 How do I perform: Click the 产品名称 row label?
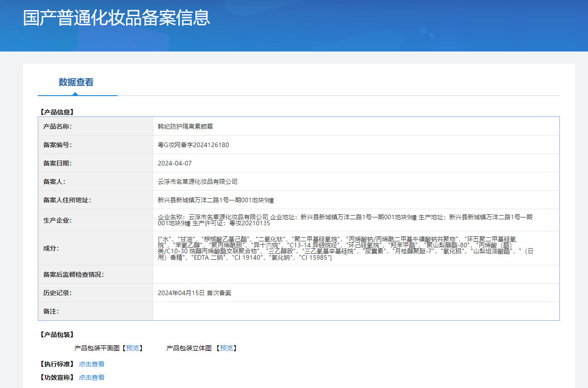pyautogui.click(x=58, y=126)
